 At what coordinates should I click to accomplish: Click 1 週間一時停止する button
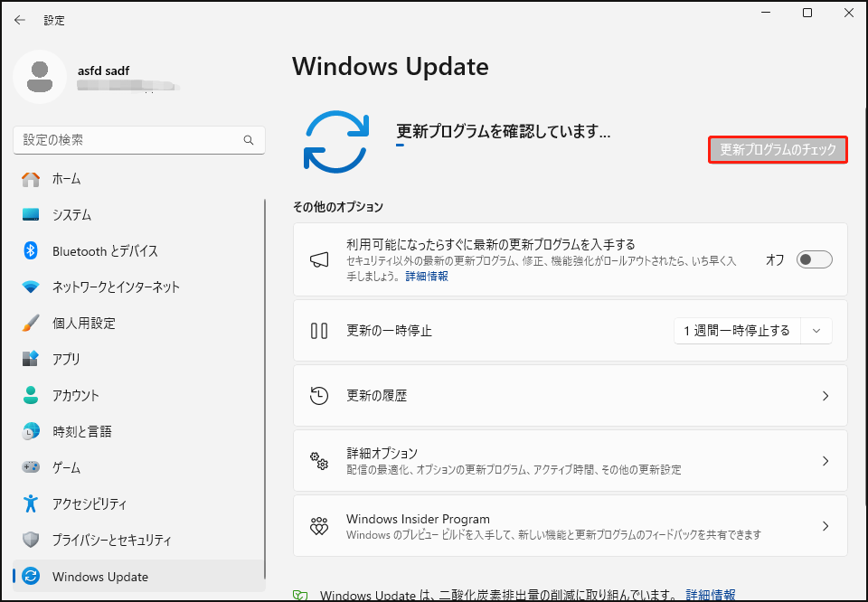(x=737, y=331)
